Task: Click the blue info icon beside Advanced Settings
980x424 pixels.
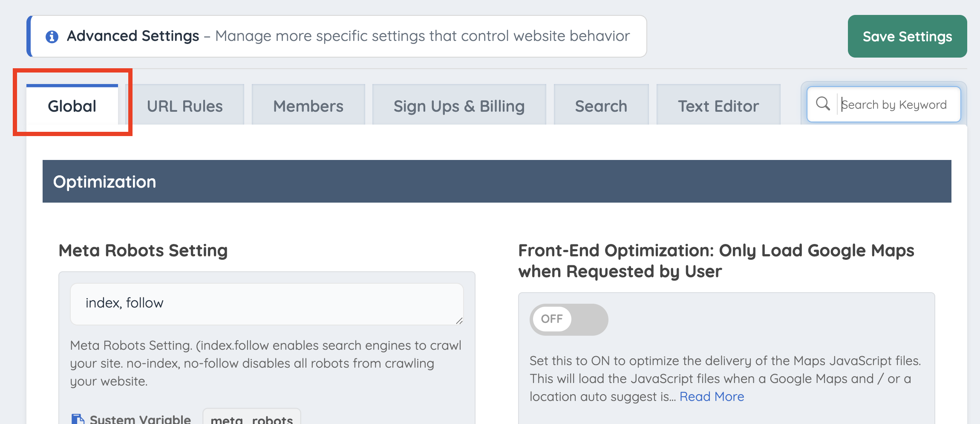Action: coord(52,37)
